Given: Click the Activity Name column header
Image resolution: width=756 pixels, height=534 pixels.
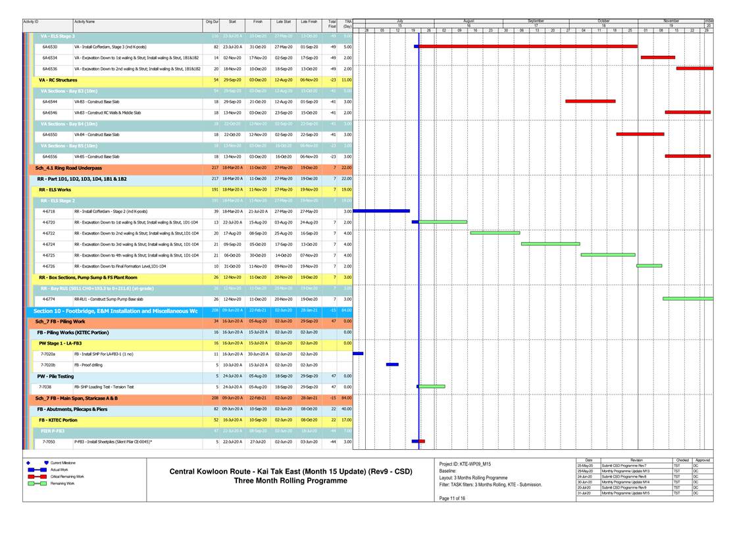Looking at the screenshot, I should [x=84, y=22].
